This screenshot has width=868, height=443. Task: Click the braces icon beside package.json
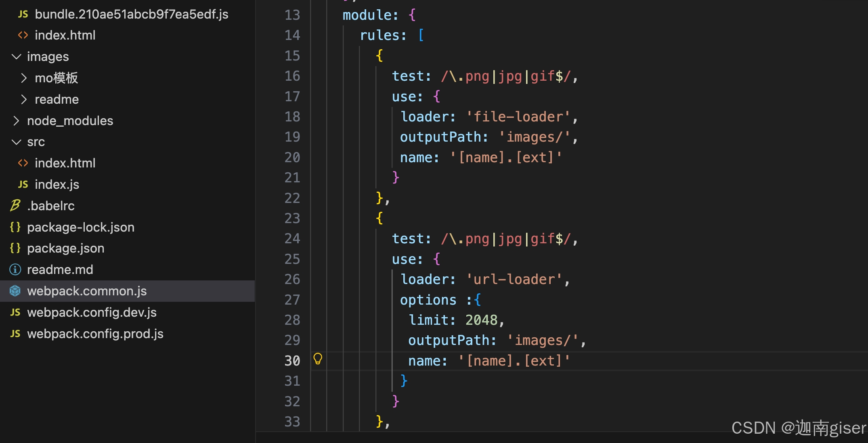[15, 248]
